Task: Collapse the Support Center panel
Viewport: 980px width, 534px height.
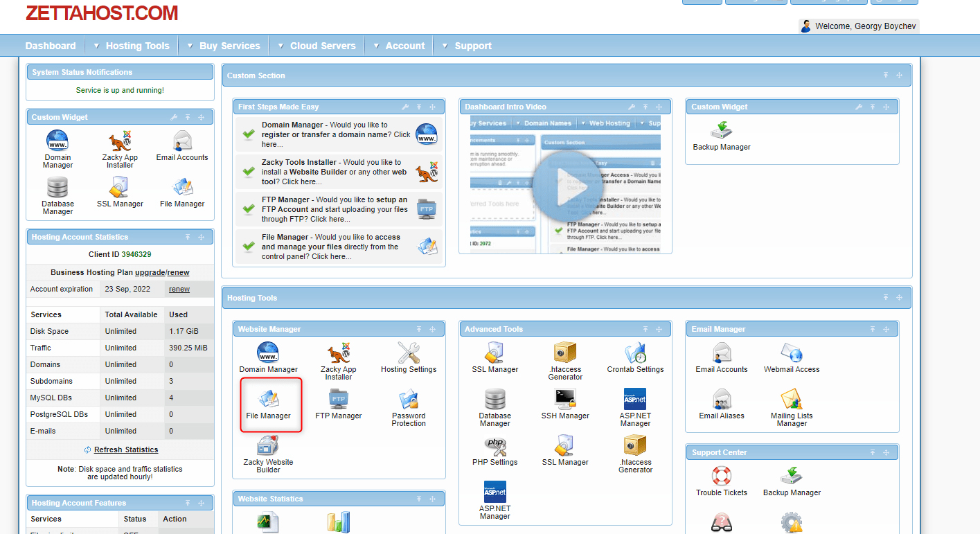Action: click(872, 452)
